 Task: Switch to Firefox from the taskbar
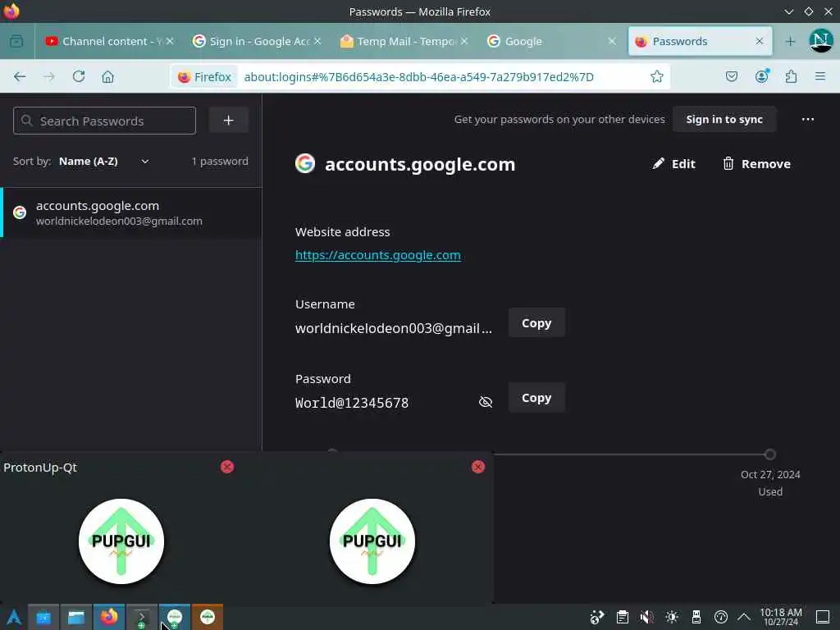(x=109, y=617)
